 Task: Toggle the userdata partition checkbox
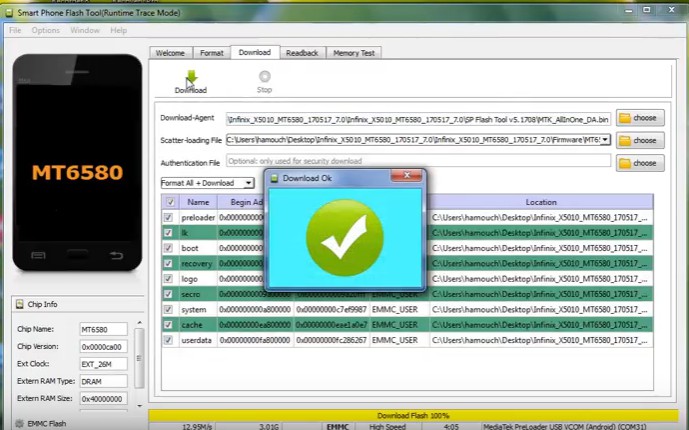pos(169,340)
